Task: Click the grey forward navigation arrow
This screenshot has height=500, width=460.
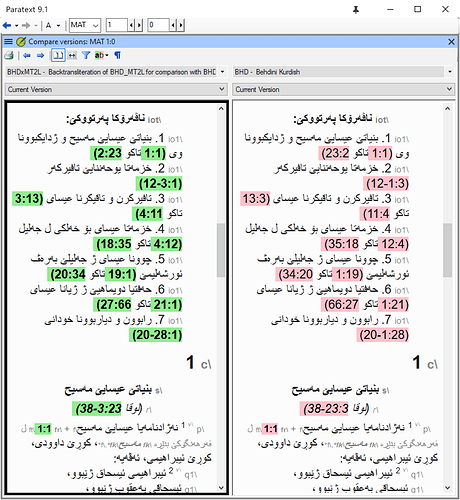Action: pyautogui.click(x=26, y=25)
